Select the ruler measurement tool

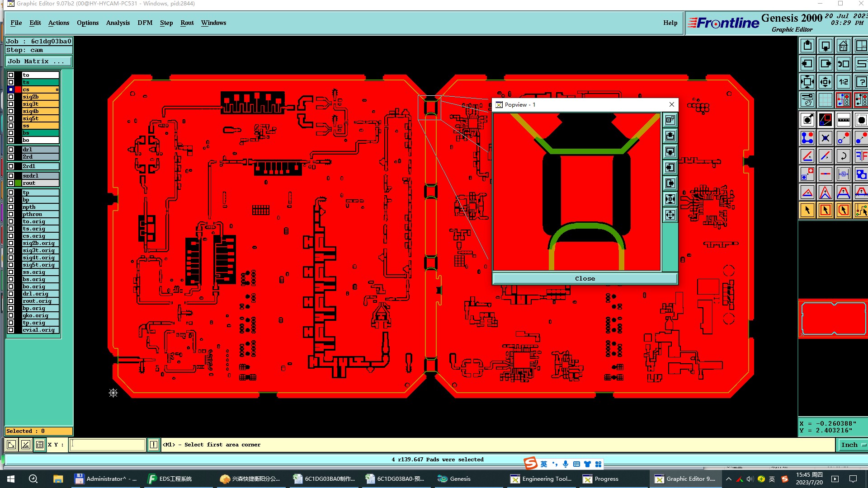click(843, 120)
